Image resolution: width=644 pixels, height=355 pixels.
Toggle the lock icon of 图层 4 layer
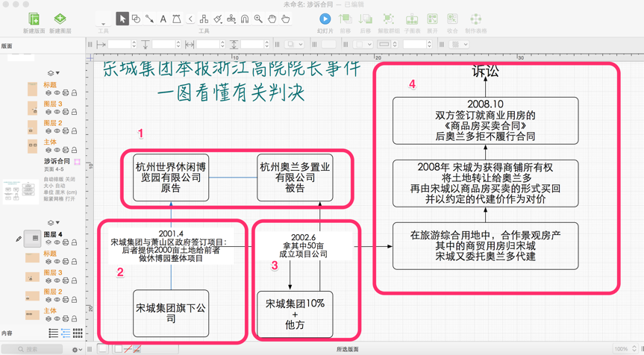tap(75, 243)
